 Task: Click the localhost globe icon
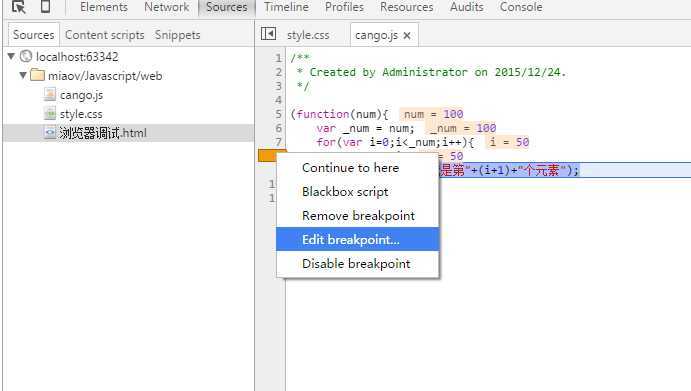coord(26,56)
